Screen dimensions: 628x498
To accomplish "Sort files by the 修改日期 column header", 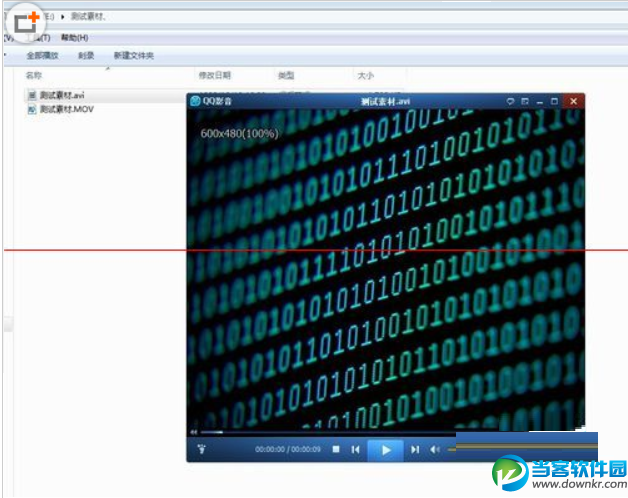I will pos(215,75).
